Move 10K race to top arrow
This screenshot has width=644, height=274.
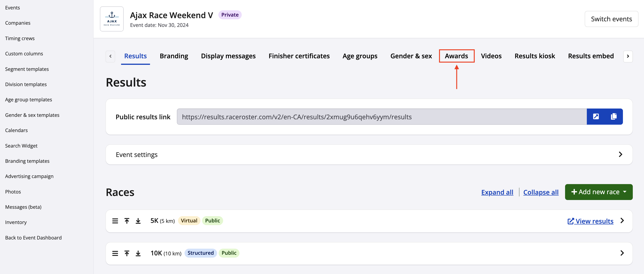(127, 253)
